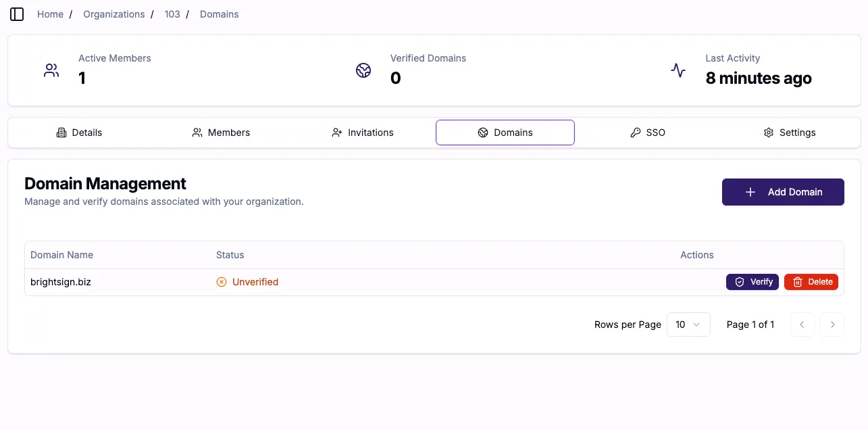This screenshot has height=430, width=868.
Task: Go to previous page chevron
Action: 802,325
